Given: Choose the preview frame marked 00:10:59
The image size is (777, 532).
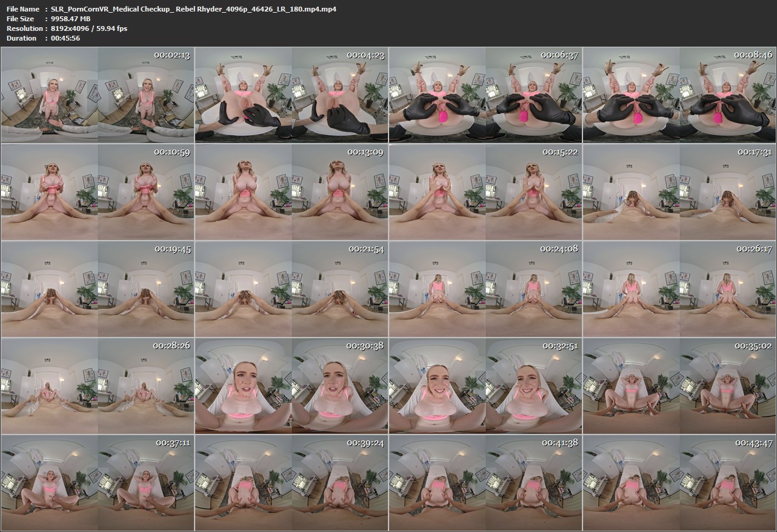Looking at the screenshot, I should (x=98, y=192).
